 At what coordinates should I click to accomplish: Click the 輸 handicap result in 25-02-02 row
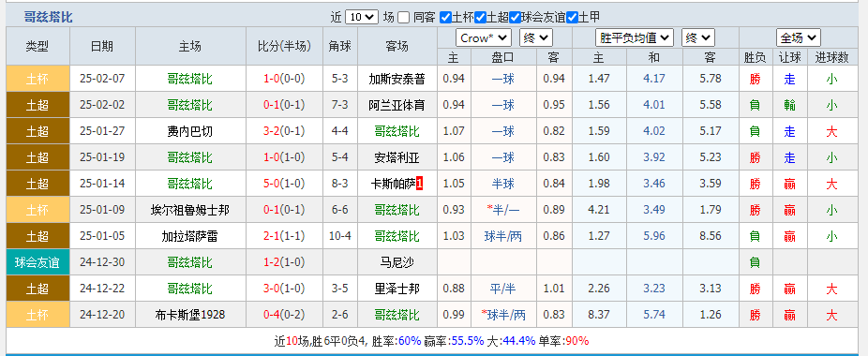point(789,105)
